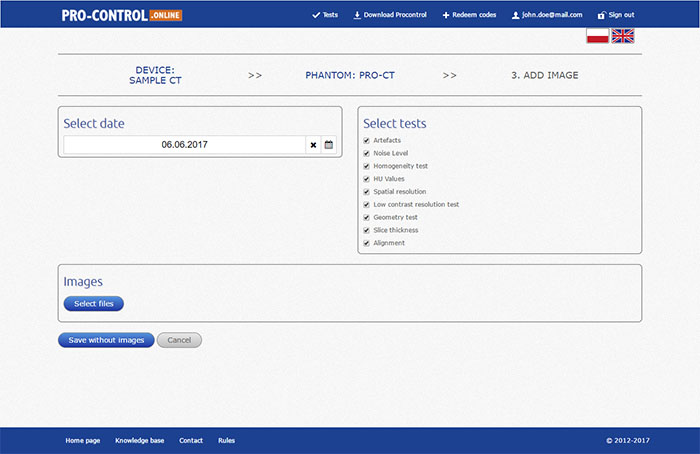Open Download Procontrol in navigation
The height and width of the screenshot is (454, 700).
coord(390,15)
